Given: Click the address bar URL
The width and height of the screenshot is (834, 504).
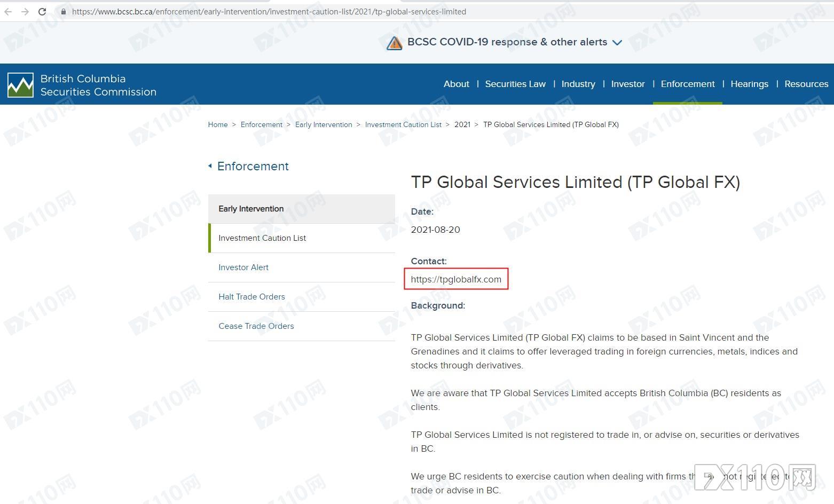Looking at the screenshot, I should point(269,12).
